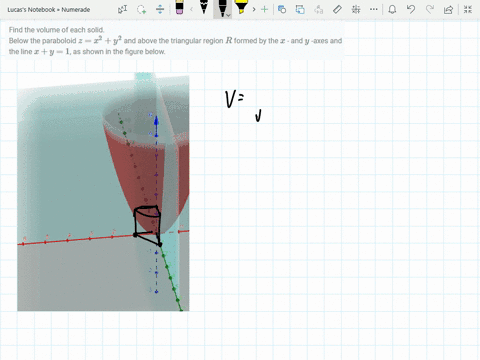
Task: Click the Ink to Text button
Action: 319,9
